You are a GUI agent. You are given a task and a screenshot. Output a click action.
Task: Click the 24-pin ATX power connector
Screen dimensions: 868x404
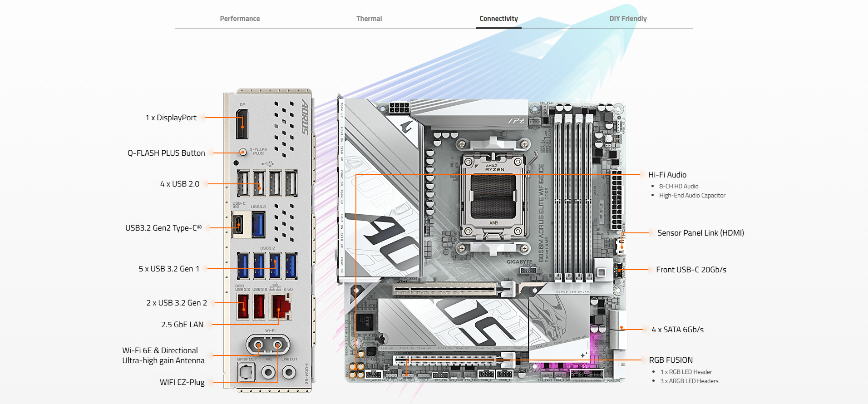pos(616,200)
